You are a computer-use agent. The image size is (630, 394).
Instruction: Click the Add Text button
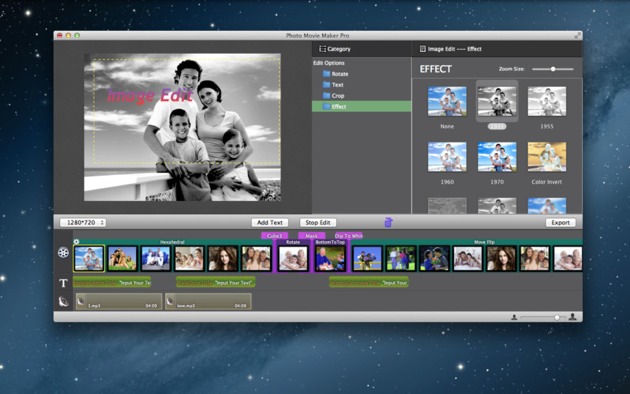[x=270, y=223]
